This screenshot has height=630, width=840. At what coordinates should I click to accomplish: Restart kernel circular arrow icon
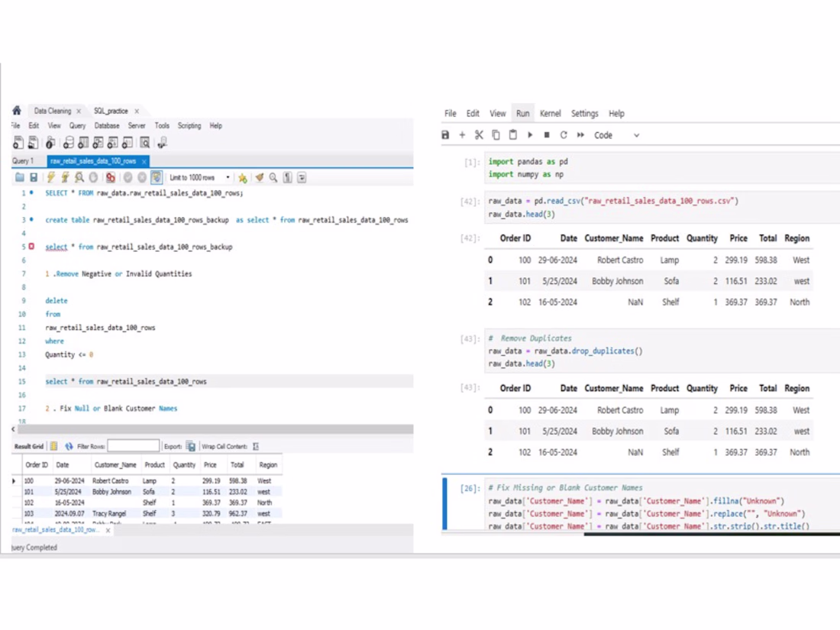(x=563, y=135)
